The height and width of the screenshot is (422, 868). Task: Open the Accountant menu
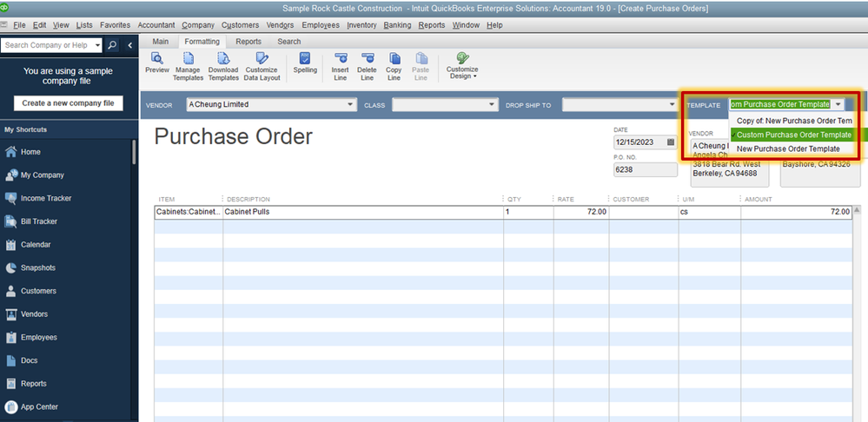click(156, 25)
